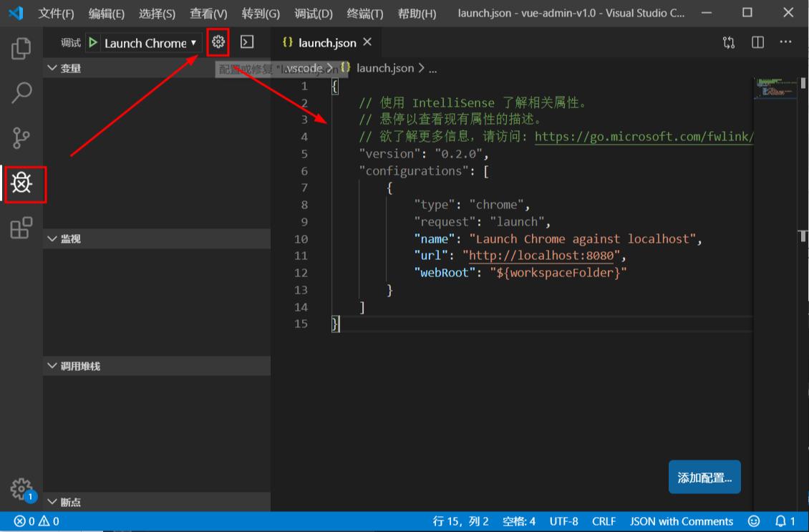
Task: Open more actions ellipsis in editor
Action: click(785, 42)
